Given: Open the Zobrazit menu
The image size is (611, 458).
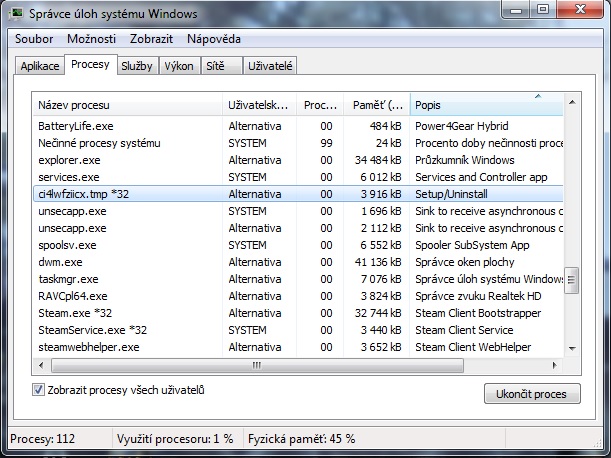Looking at the screenshot, I should pos(151,39).
